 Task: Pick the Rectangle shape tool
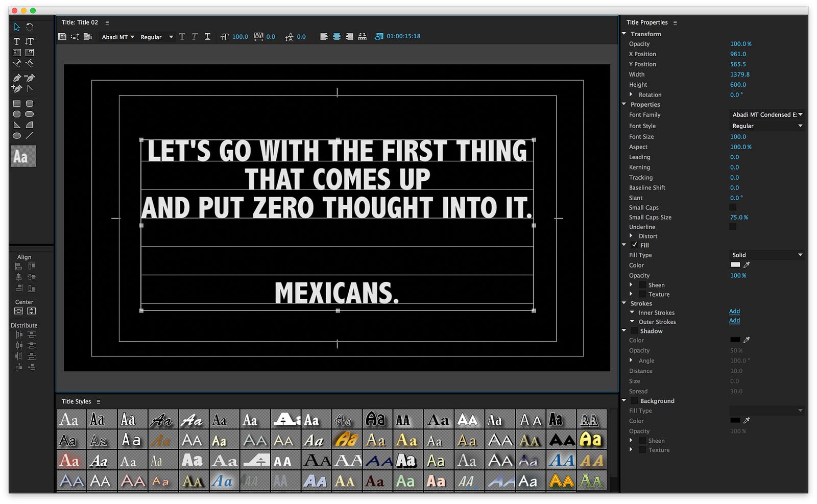pyautogui.click(x=17, y=104)
